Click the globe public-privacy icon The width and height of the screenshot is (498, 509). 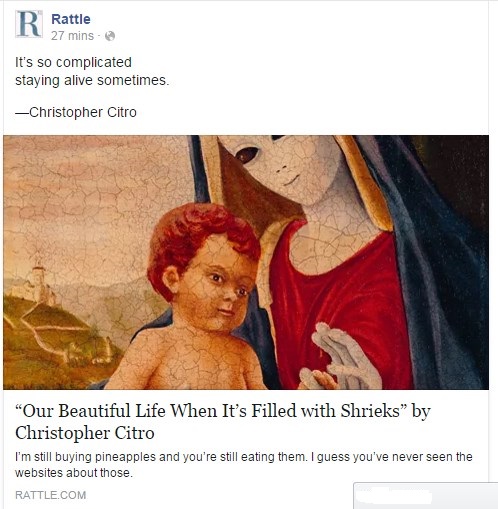coord(110,36)
